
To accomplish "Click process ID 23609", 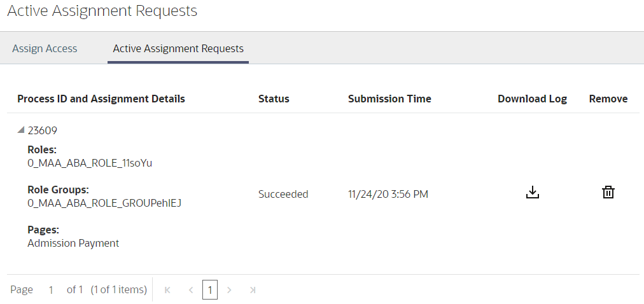I will [43, 131].
